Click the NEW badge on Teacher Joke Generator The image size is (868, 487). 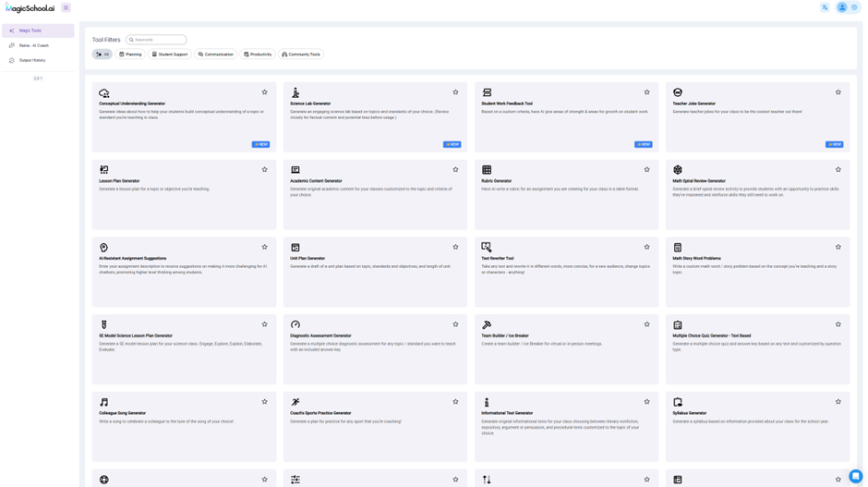pyautogui.click(x=834, y=144)
